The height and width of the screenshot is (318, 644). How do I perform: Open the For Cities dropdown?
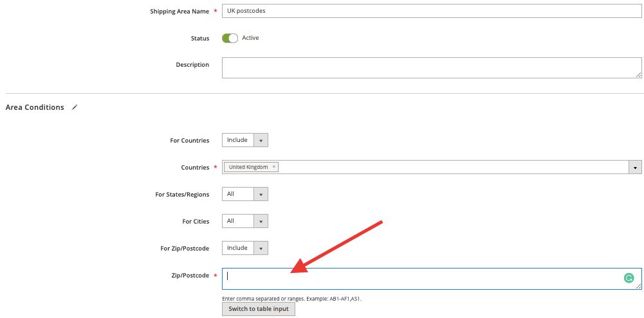pos(245,221)
